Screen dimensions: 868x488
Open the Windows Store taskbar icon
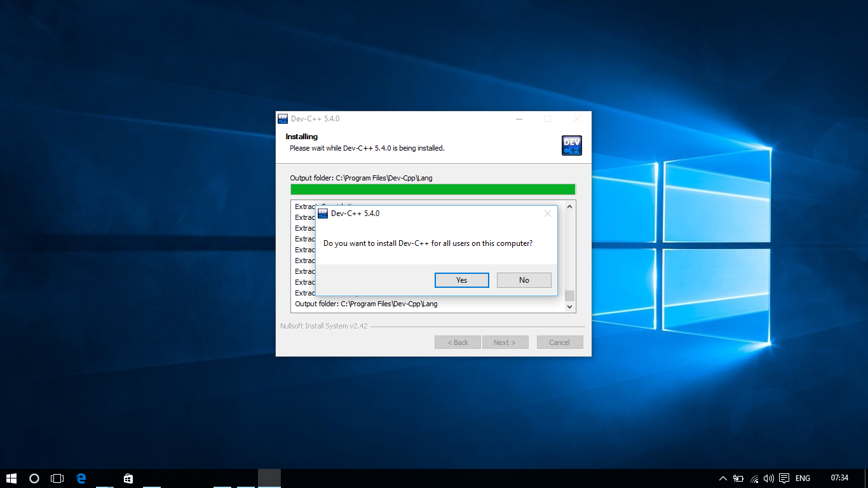pos(128,478)
